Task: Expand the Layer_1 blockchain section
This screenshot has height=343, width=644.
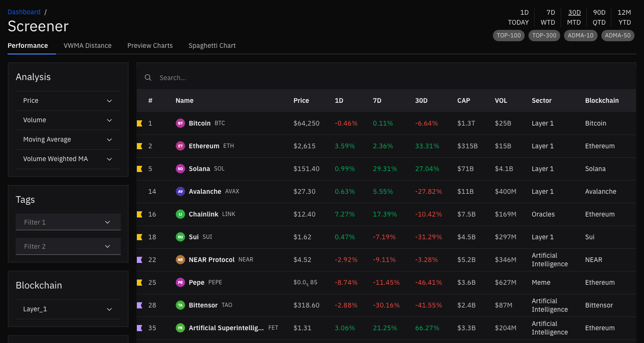Action: [x=68, y=309]
